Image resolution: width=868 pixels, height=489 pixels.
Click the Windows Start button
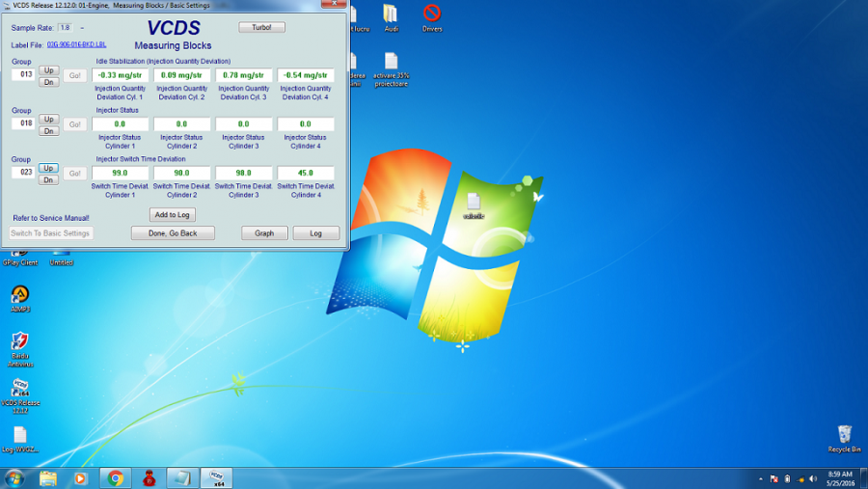pyautogui.click(x=14, y=477)
